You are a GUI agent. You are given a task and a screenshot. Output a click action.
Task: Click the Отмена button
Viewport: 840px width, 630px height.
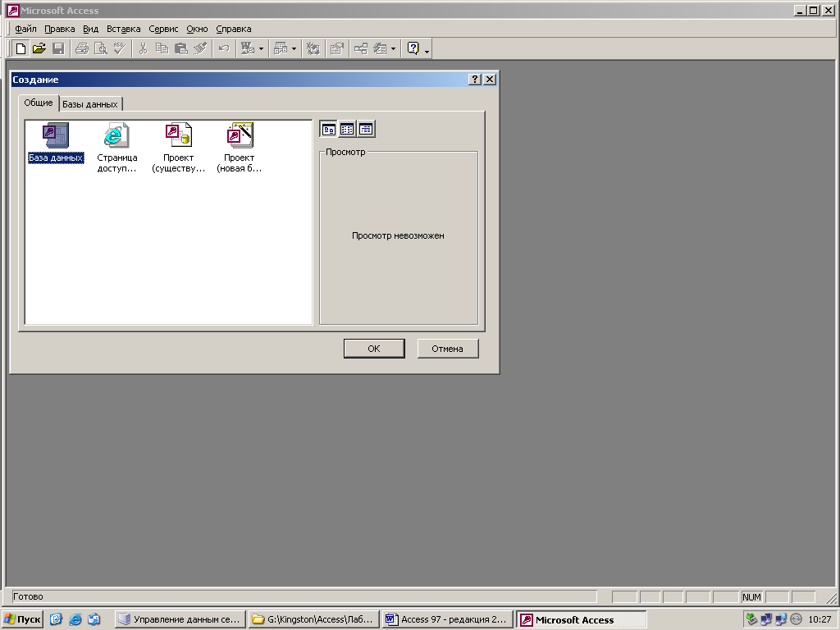pyautogui.click(x=447, y=349)
